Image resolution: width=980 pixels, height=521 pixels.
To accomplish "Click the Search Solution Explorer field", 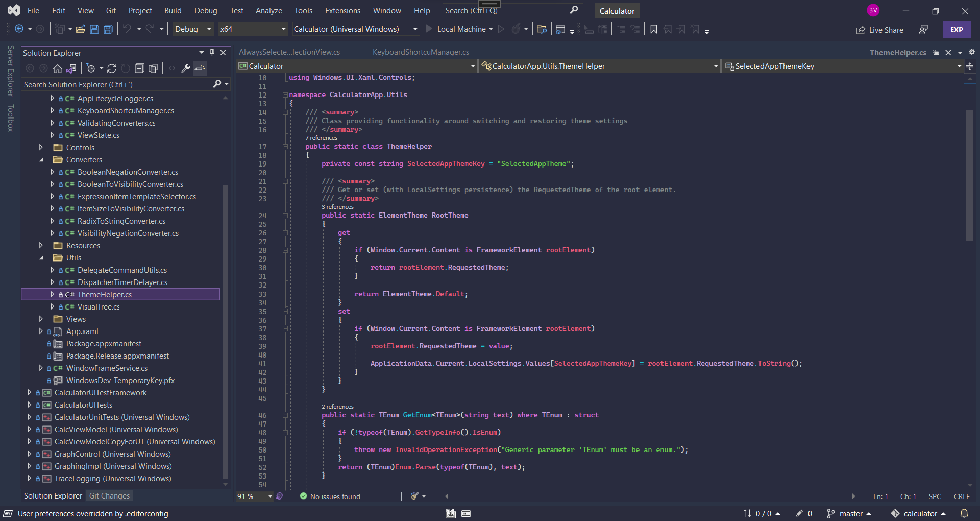I will [x=117, y=84].
